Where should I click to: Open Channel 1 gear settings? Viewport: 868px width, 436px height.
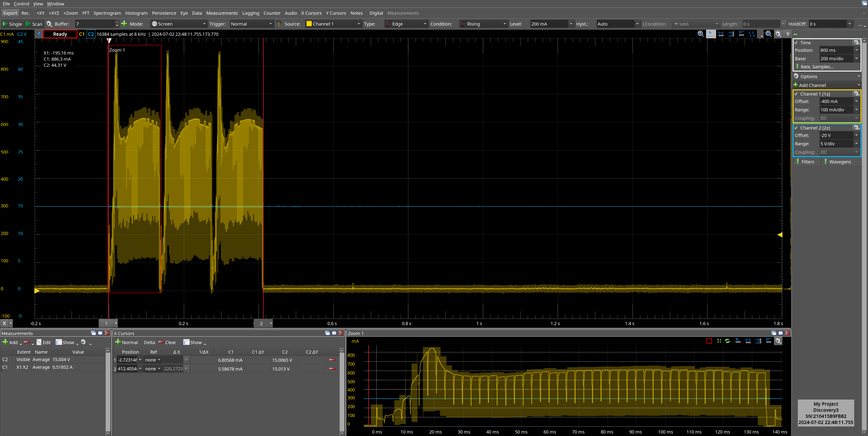856,94
